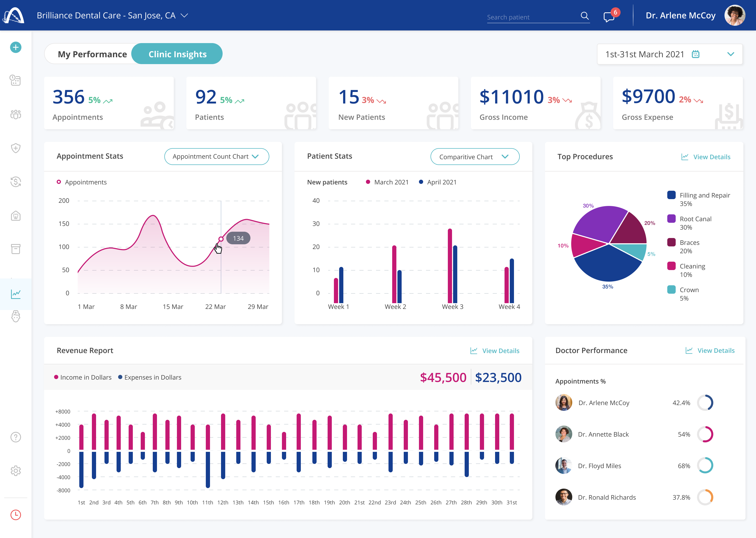Toggle the Appointments legend marker
This screenshot has width=756, height=538.
pyautogui.click(x=59, y=182)
